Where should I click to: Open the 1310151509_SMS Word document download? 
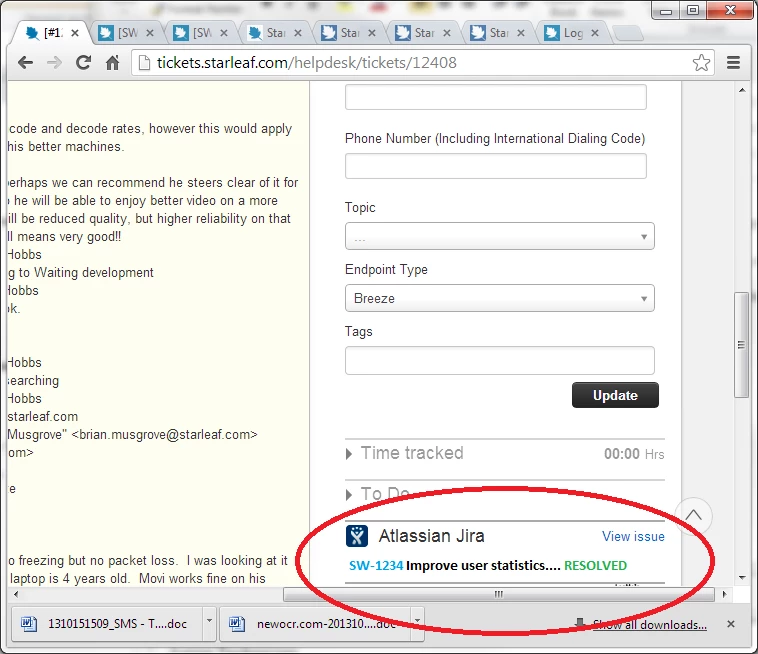coord(105,624)
